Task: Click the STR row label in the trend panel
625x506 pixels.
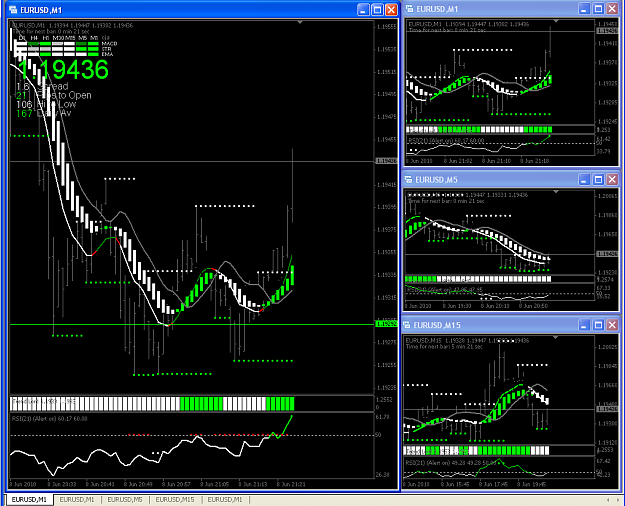Action: tap(106, 49)
